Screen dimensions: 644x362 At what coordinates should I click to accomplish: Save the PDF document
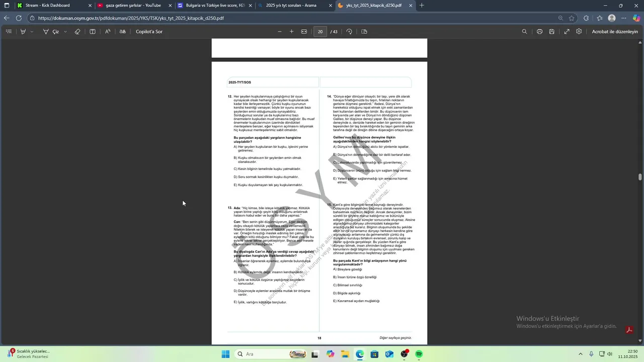tap(552, 32)
